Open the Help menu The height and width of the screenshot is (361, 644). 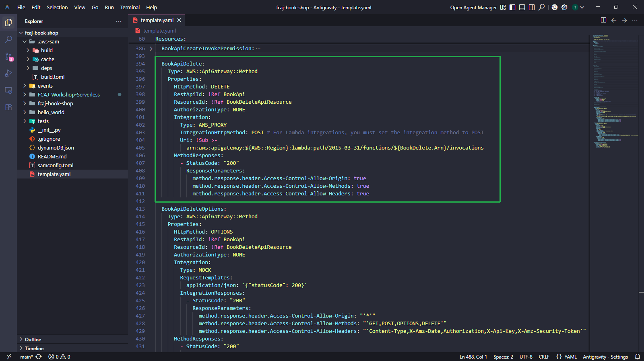(x=152, y=7)
